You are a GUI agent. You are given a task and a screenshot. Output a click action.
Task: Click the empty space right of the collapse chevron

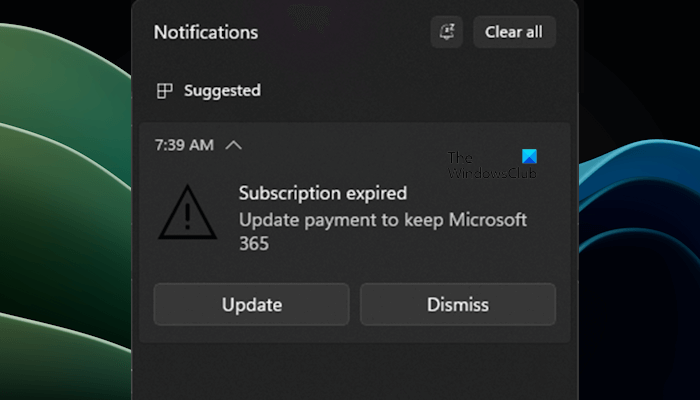(x=350, y=145)
